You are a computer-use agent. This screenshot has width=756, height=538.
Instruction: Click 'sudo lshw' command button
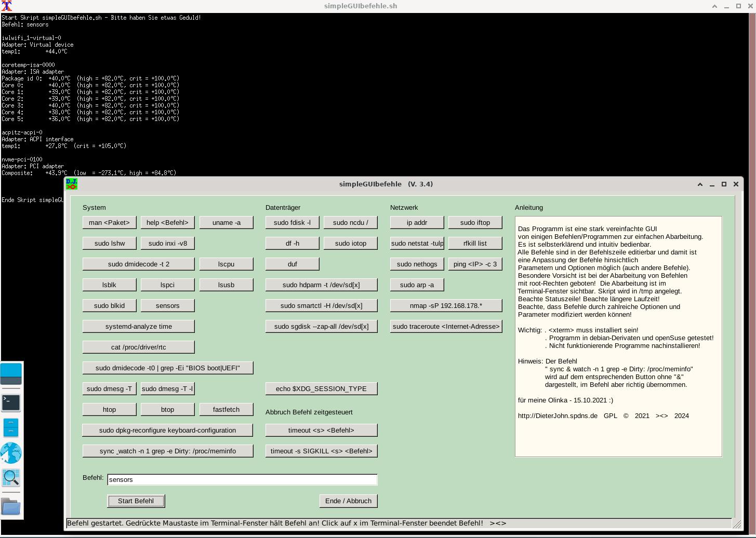point(110,243)
